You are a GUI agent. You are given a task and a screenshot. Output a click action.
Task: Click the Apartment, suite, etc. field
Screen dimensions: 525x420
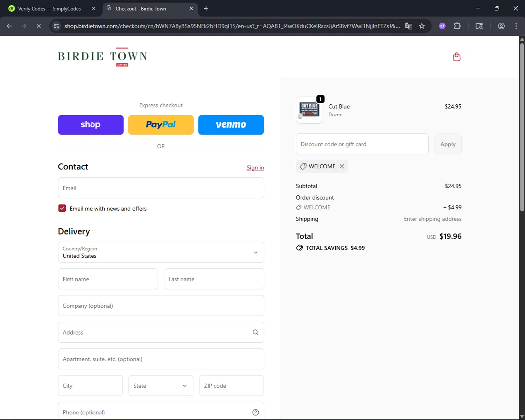click(x=161, y=359)
